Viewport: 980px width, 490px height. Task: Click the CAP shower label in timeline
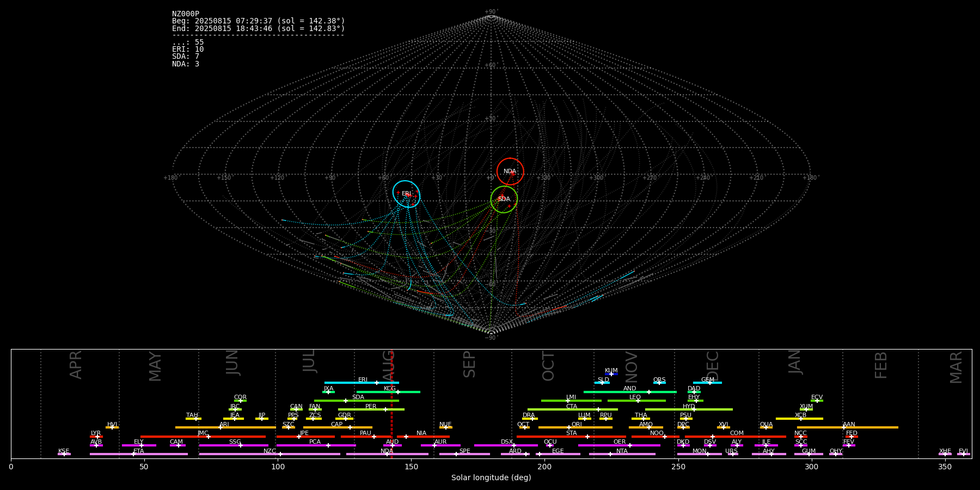click(x=337, y=424)
